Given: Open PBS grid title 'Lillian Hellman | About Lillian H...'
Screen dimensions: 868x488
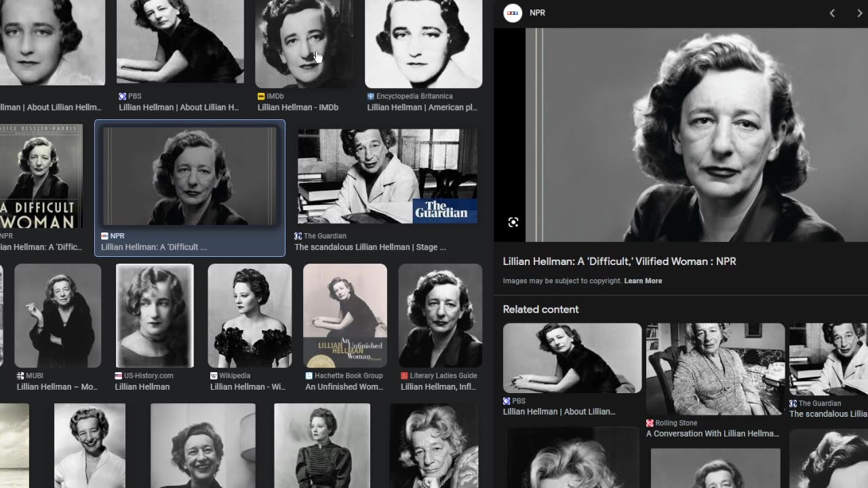Looking at the screenshot, I should click(179, 108).
